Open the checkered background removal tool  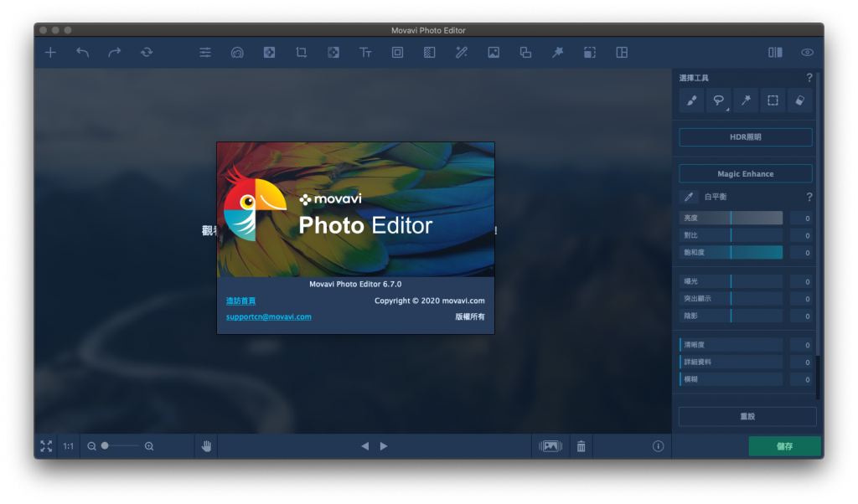point(430,53)
